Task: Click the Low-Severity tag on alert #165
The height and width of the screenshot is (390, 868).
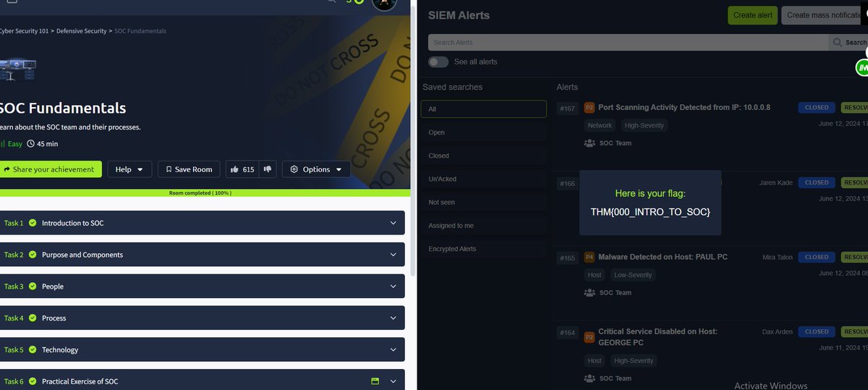Action: click(633, 276)
